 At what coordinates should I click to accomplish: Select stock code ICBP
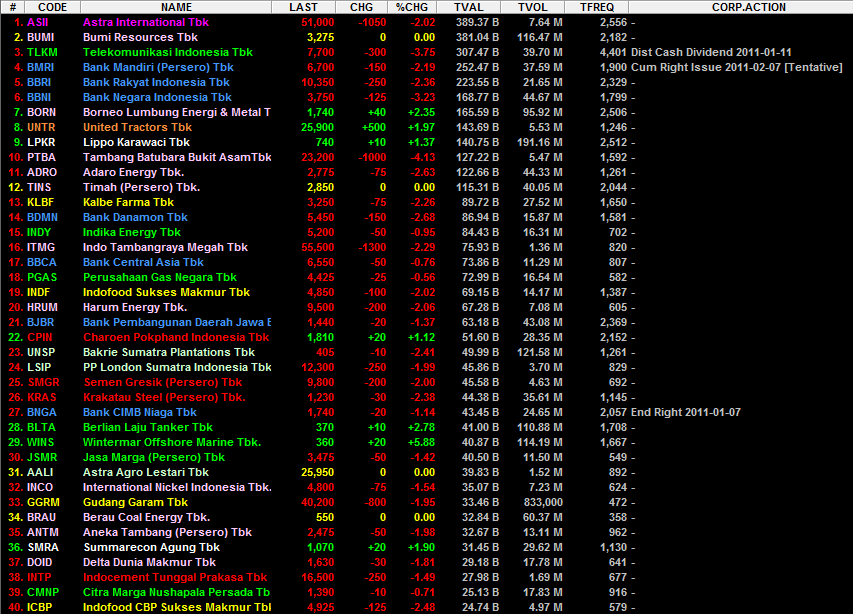pyautogui.click(x=40, y=607)
